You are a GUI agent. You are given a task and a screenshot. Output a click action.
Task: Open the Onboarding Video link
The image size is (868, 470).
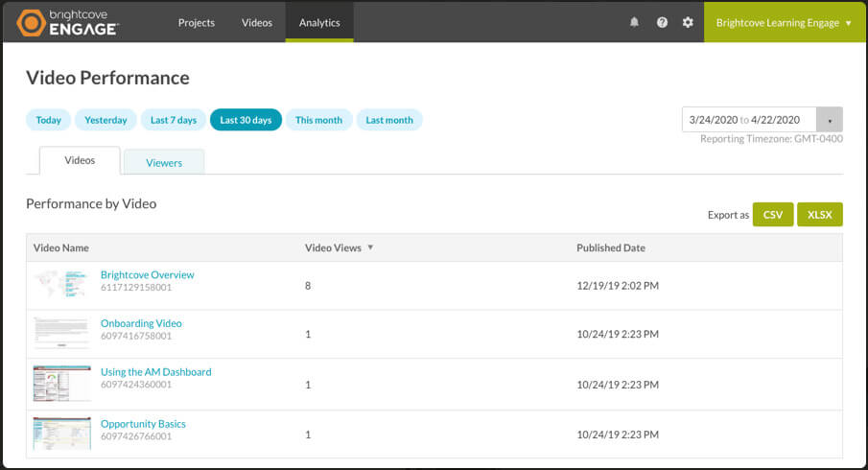(x=141, y=323)
